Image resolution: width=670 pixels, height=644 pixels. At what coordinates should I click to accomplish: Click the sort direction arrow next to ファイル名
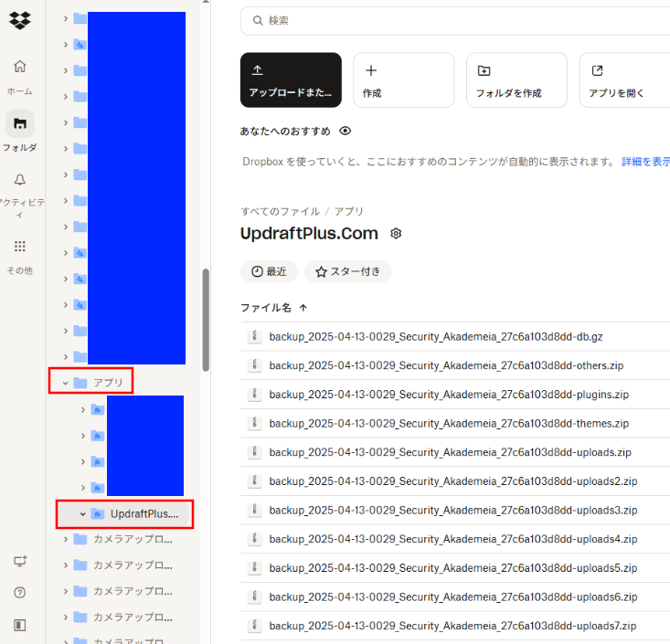coord(303,308)
